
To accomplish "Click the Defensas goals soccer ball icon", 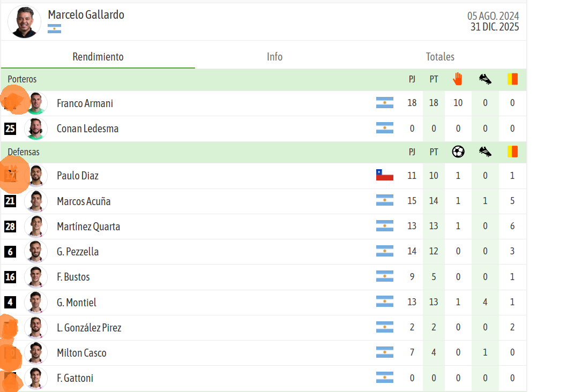I will click(x=458, y=152).
